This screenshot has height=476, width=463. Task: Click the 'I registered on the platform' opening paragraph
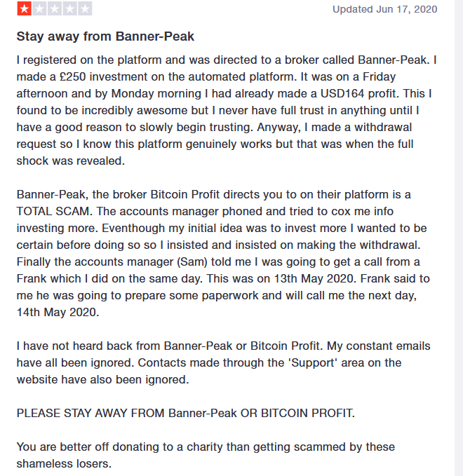(x=227, y=110)
